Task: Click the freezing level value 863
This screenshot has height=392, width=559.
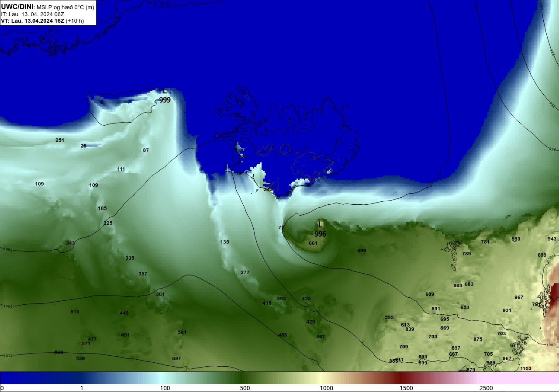Action: pos(458,285)
